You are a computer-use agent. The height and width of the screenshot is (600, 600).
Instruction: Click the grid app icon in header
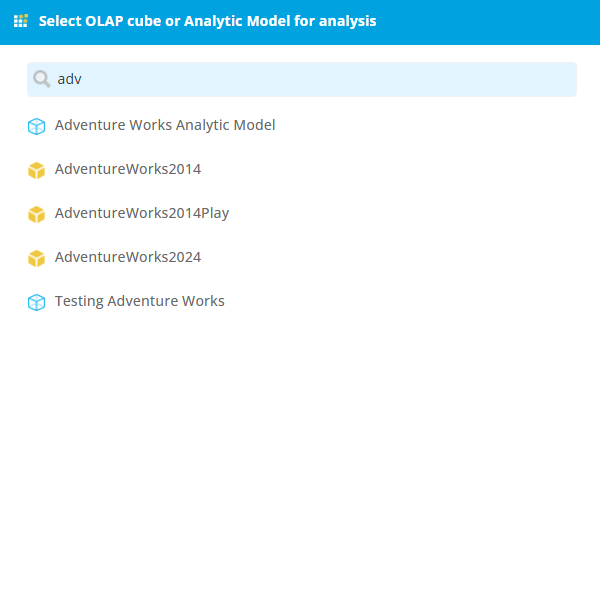21,21
